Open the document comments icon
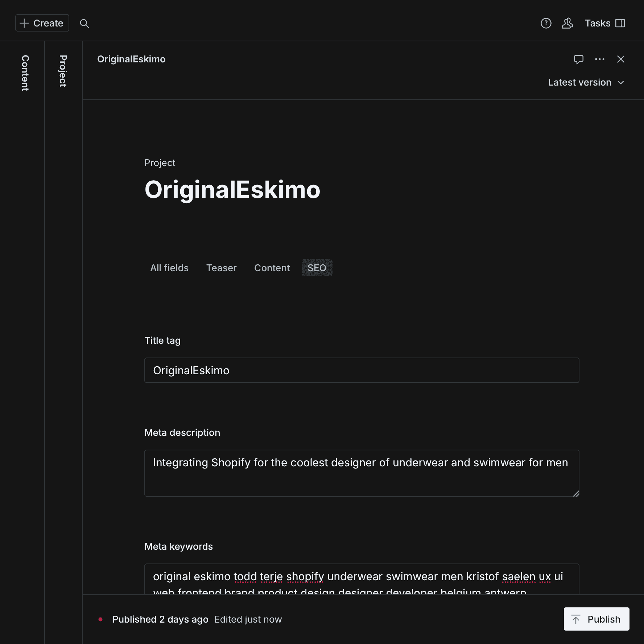 [579, 59]
